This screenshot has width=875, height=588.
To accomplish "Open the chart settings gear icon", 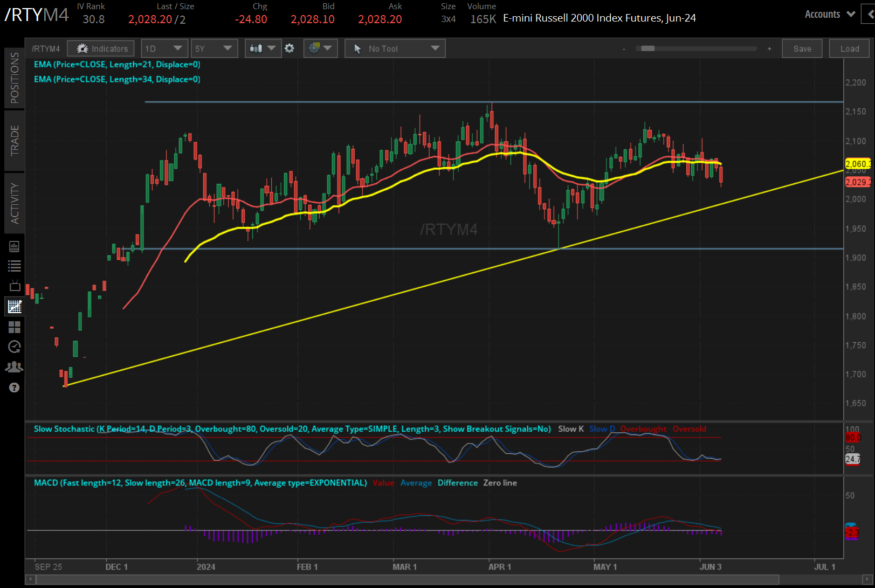I will pos(290,48).
